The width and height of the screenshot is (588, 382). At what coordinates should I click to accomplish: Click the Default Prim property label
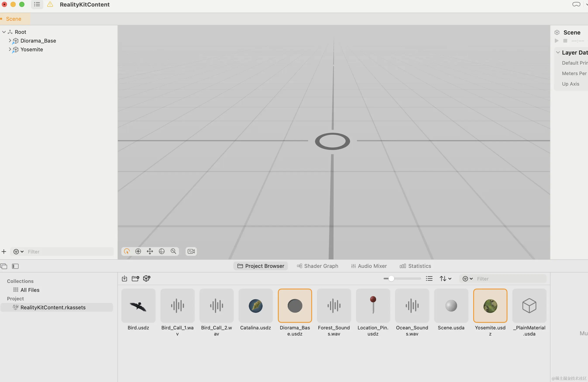coord(575,63)
